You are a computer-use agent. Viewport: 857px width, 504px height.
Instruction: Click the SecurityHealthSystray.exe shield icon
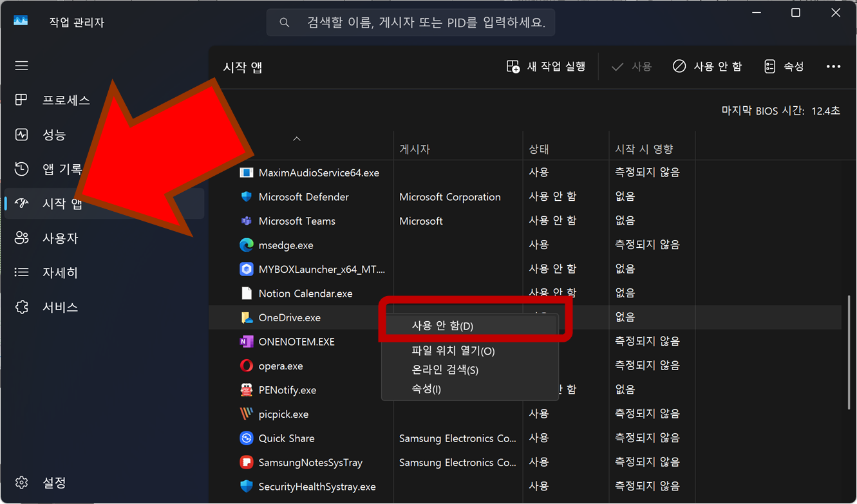click(x=247, y=487)
